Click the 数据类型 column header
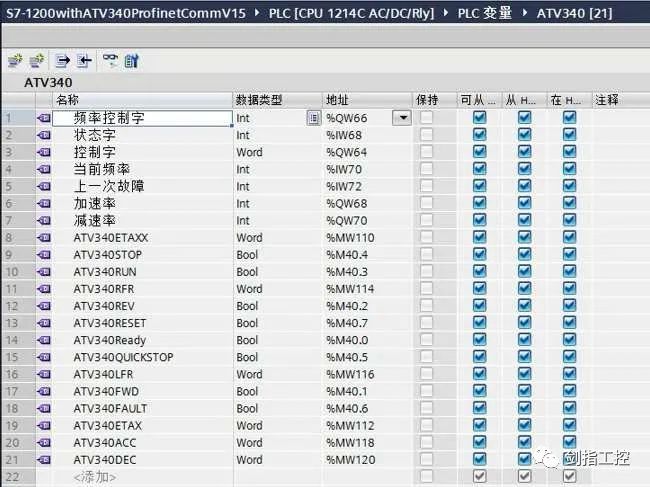650x487 pixels. (260, 100)
